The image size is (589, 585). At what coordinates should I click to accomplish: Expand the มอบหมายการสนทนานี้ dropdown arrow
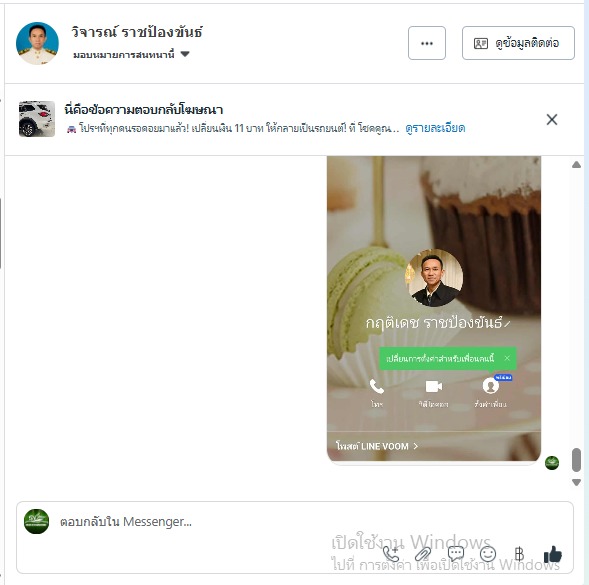(x=185, y=54)
